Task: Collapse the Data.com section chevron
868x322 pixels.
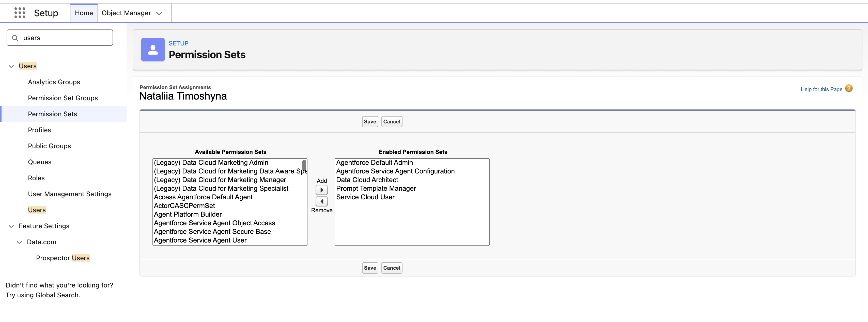Action: click(20, 242)
